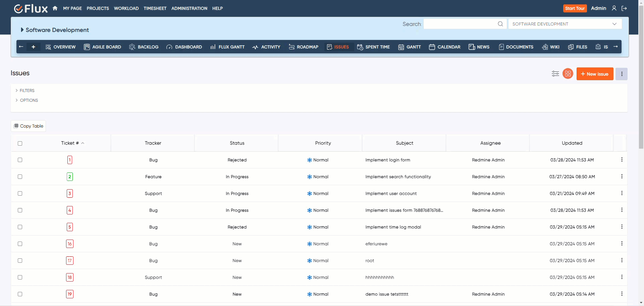The height and width of the screenshot is (306, 644).
Task: Open the user profile icon
Action: click(x=614, y=8)
